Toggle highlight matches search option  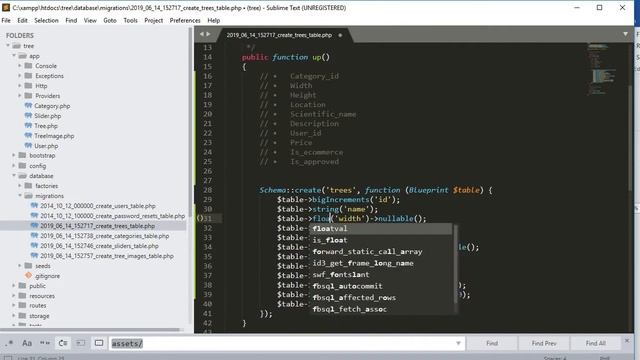(x=99, y=343)
